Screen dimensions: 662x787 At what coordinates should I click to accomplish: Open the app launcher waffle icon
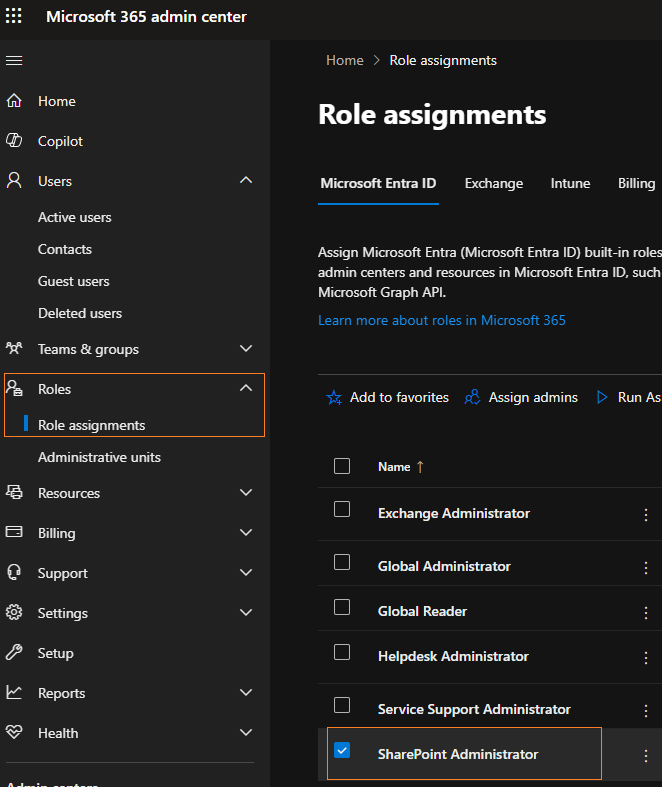click(14, 16)
